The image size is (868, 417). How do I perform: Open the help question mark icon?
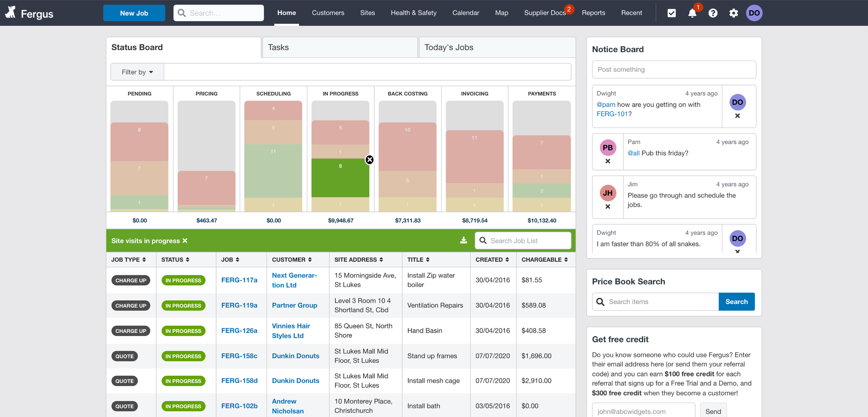pyautogui.click(x=713, y=13)
